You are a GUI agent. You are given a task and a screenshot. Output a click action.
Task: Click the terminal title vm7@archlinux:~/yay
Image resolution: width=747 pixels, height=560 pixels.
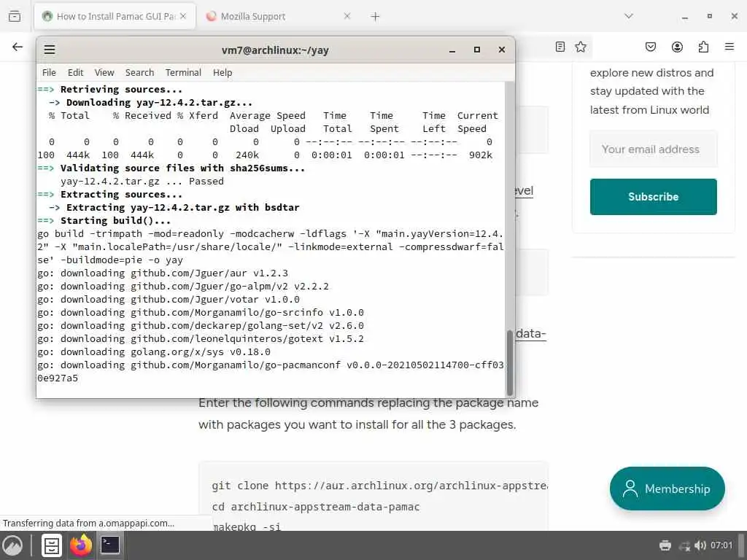275,50
